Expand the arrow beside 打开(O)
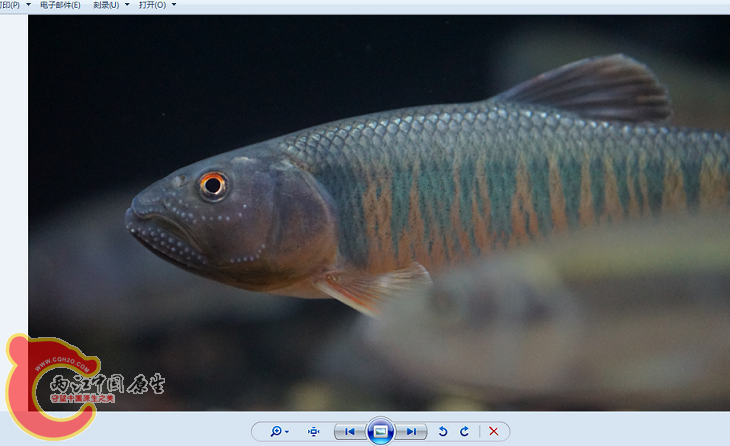Image resolution: width=730 pixels, height=446 pixels. click(x=174, y=5)
